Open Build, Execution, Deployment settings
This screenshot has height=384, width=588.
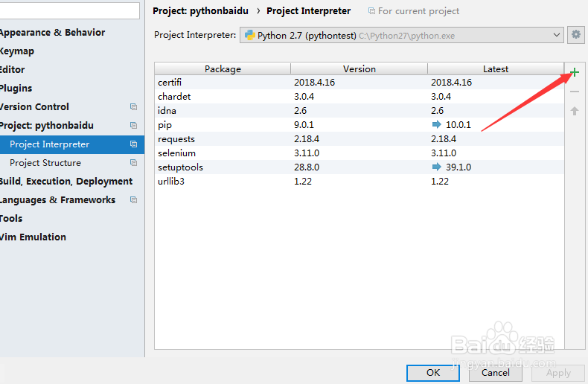[65, 182]
